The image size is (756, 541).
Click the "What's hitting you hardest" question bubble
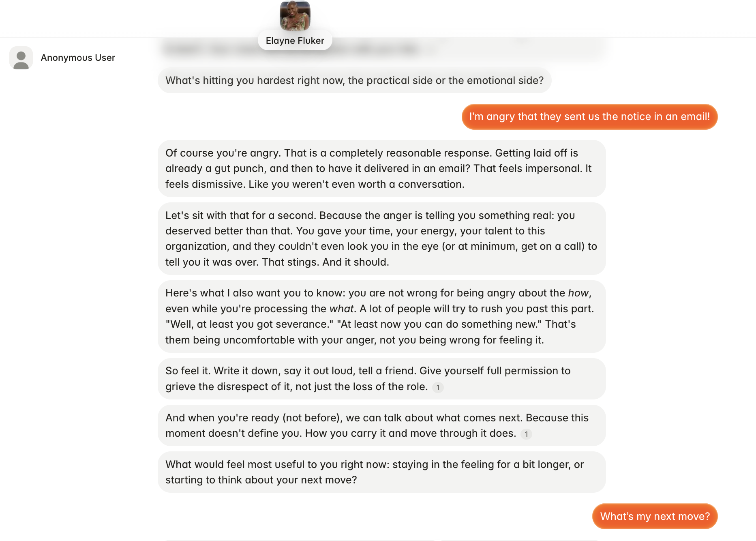(354, 80)
